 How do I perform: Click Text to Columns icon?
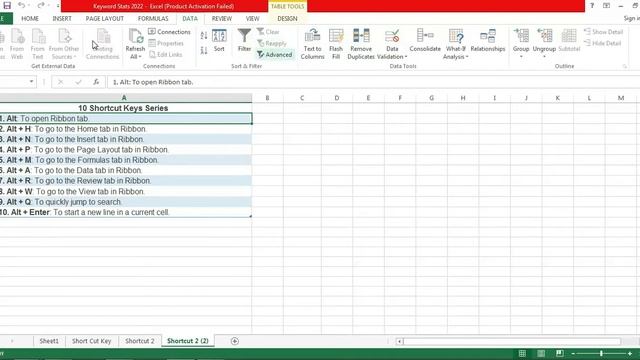(x=312, y=44)
